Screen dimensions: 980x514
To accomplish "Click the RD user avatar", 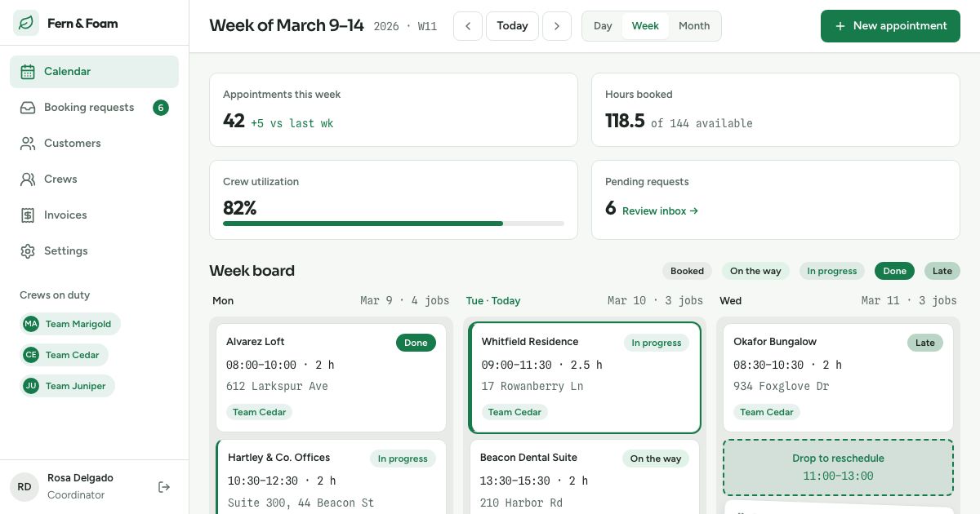I will pos(24,487).
